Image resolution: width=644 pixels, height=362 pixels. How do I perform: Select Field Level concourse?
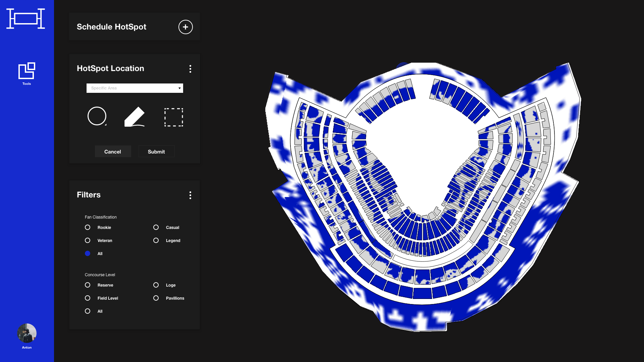click(88, 298)
